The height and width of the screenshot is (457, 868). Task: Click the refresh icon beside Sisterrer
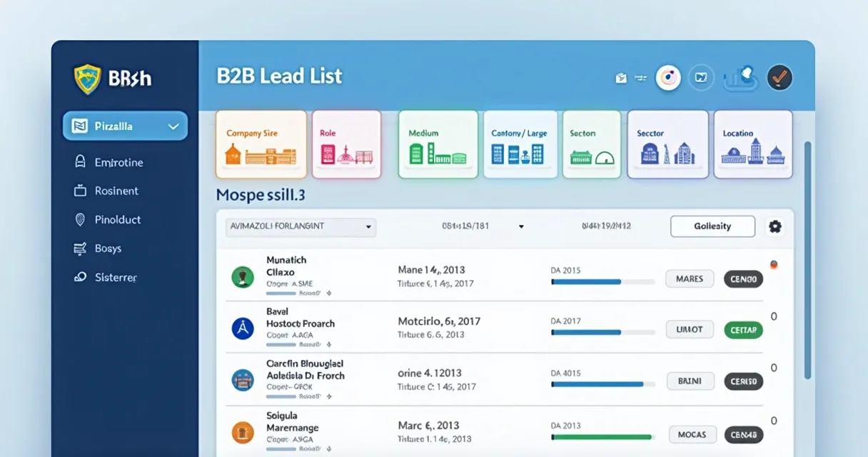coord(80,277)
